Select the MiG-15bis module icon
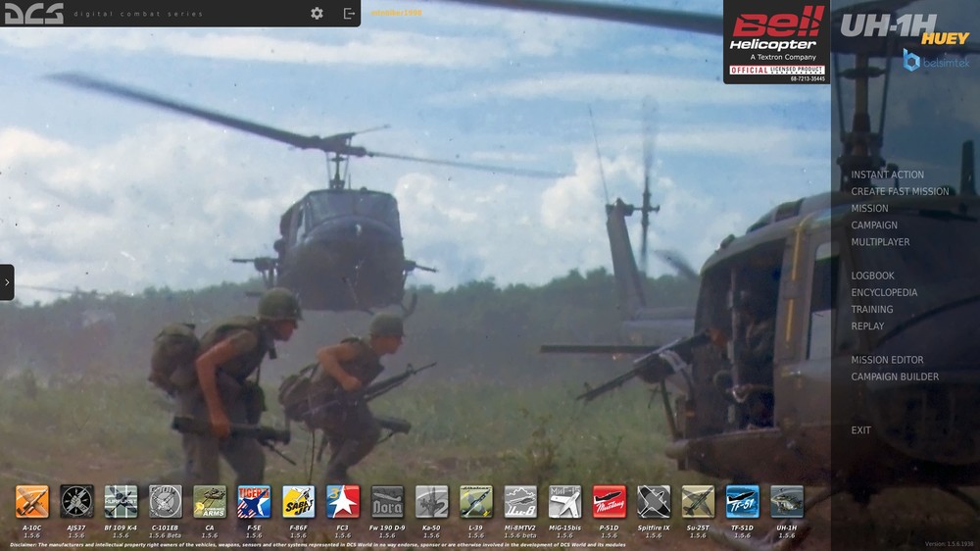 tap(564, 502)
